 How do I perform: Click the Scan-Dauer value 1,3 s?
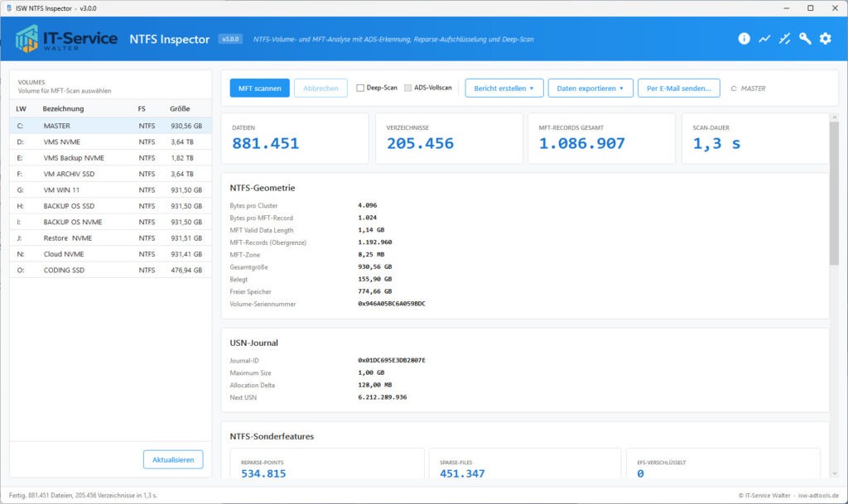tap(716, 144)
